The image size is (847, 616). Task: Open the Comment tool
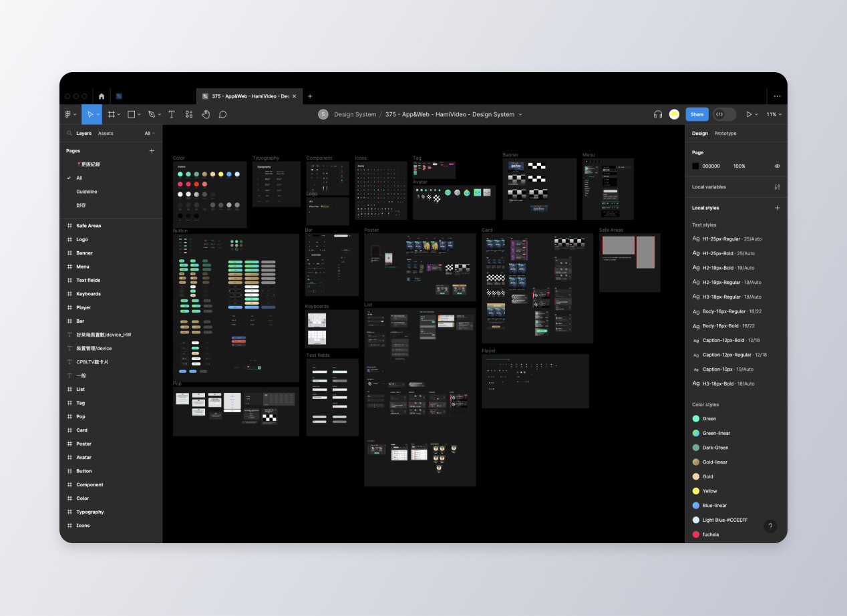coord(222,114)
